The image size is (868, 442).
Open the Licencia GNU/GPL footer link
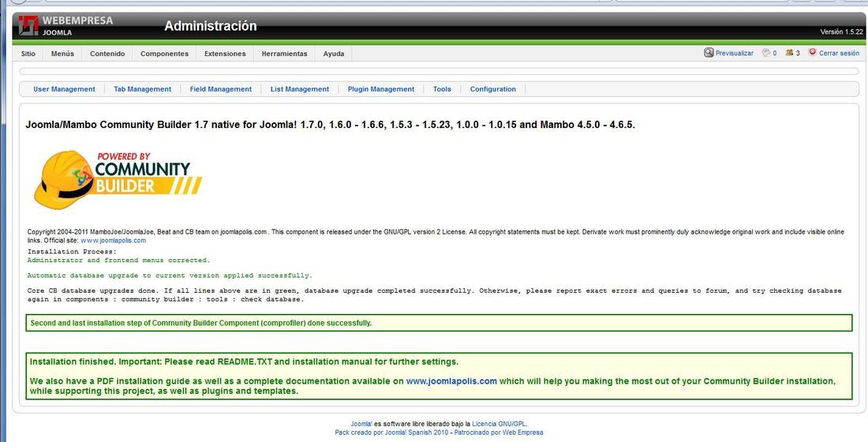[499, 424]
